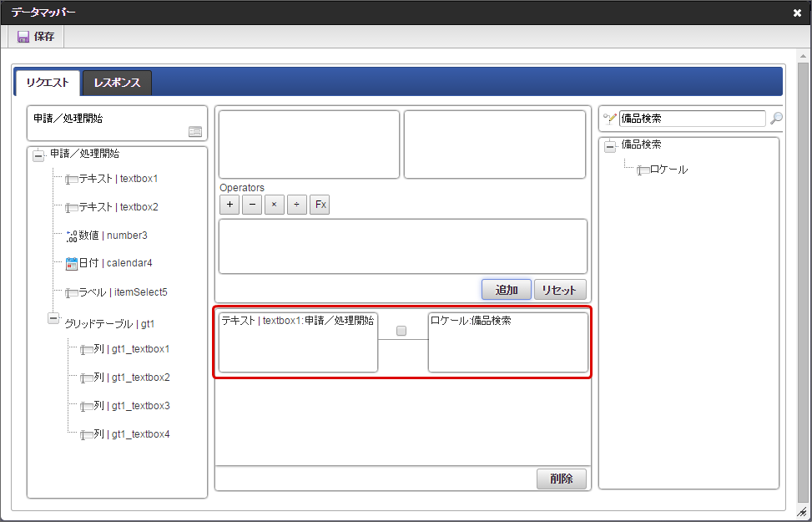Click the minus operator button
Screen dimensions: 812x522
(252, 205)
